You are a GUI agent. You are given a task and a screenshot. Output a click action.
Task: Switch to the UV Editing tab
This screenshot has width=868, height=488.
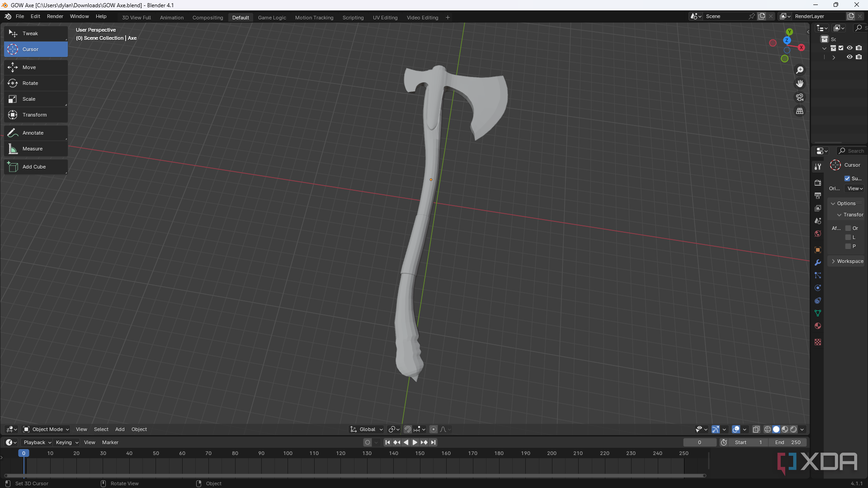(385, 17)
